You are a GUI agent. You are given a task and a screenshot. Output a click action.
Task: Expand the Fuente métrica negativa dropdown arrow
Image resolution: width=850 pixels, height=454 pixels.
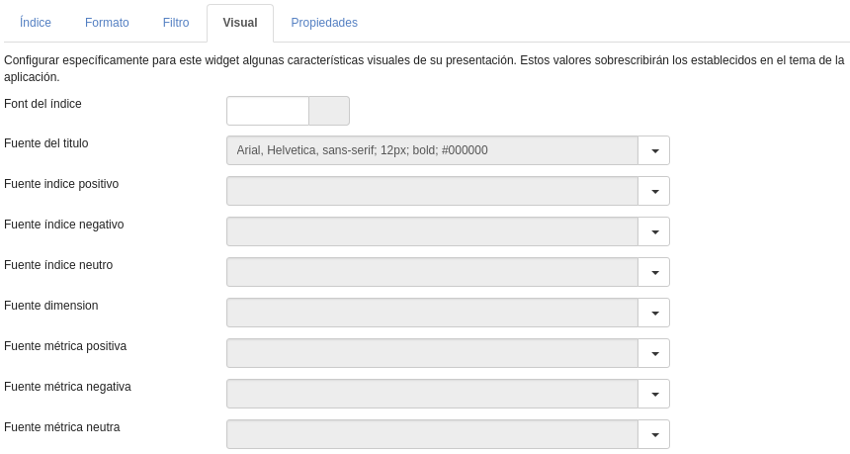[655, 394]
